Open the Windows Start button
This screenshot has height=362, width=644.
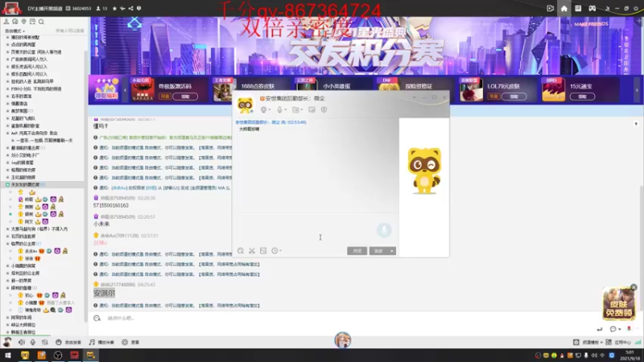point(7,356)
